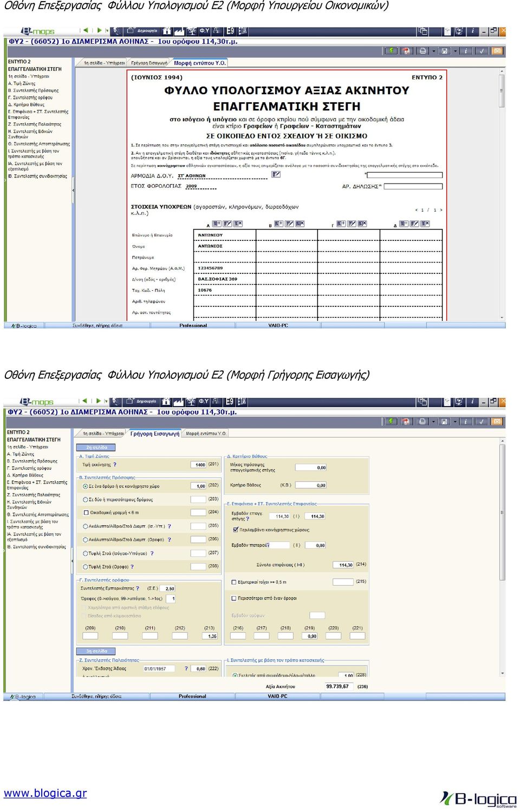This screenshot has height=812, width=520.
Task: Click the save disk icon in the upper window
Action: (444, 51)
